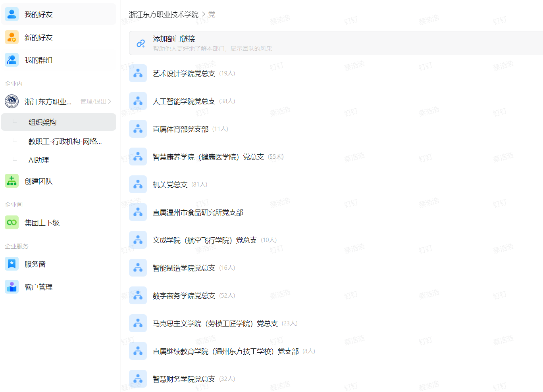Go to 浙江东方职业技术学院 breadcrumb
This screenshot has height=392, width=543.
(x=164, y=15)
